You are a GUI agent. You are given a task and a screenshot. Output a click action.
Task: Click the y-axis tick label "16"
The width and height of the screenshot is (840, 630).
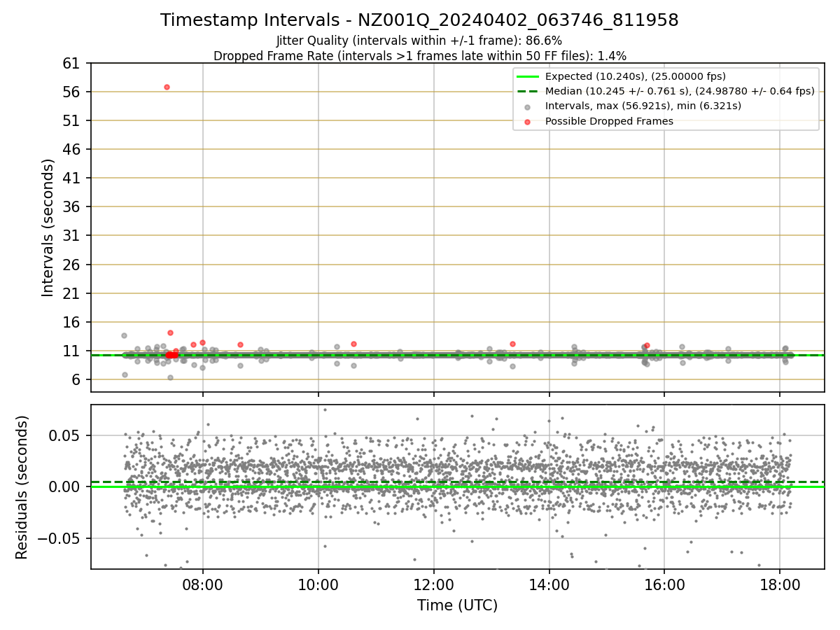point(72,323)
